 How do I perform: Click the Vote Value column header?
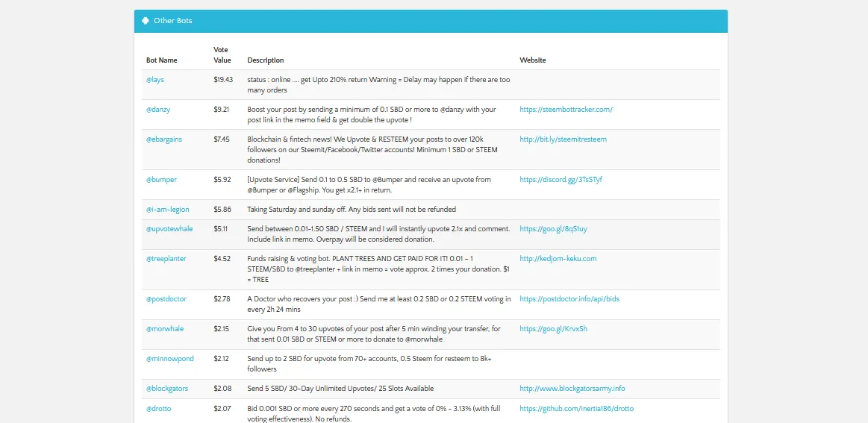222,54
